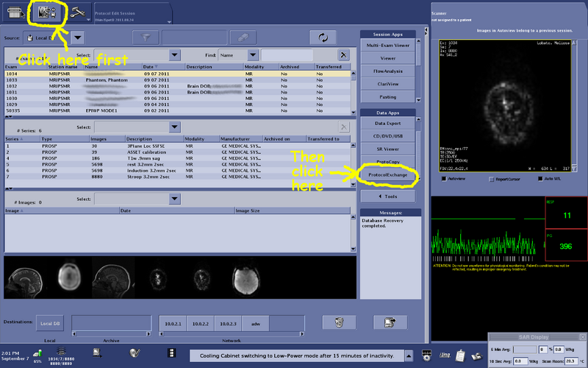Viewport: 588px width, 368px height.
Task: Select Local DB destination
Action: click(x=50, y=323)
